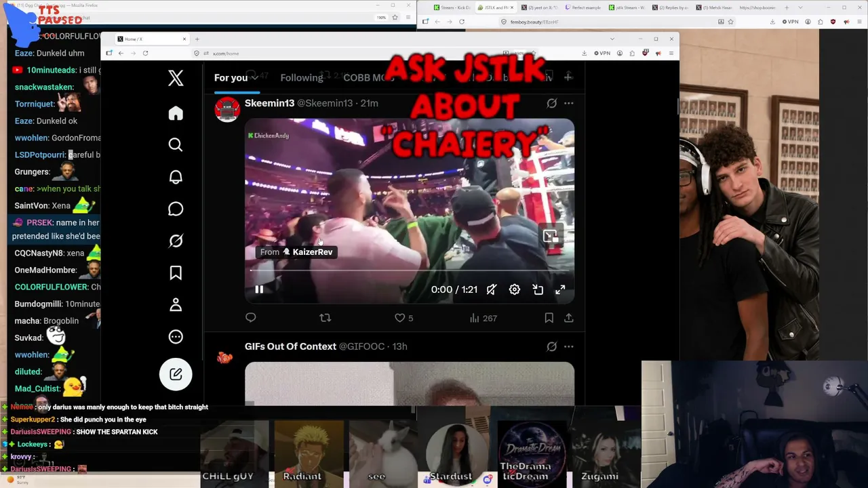Open the More circle menu in the X sidebar
Viewport: 868px width, 488px height.
pyautogui.click(x=176, y=337)
